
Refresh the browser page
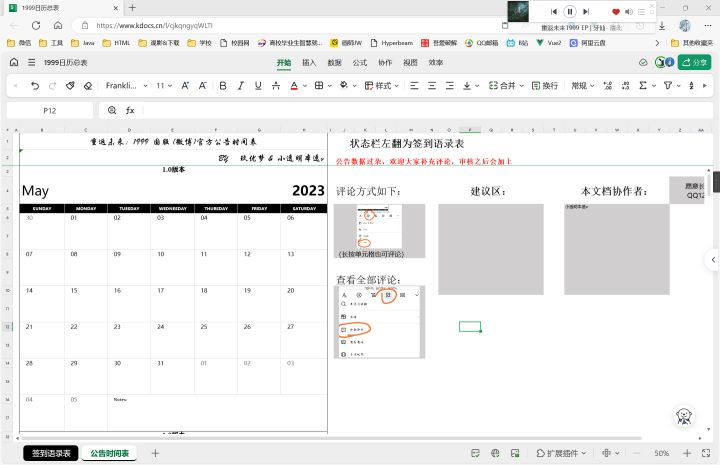[36, 25]
